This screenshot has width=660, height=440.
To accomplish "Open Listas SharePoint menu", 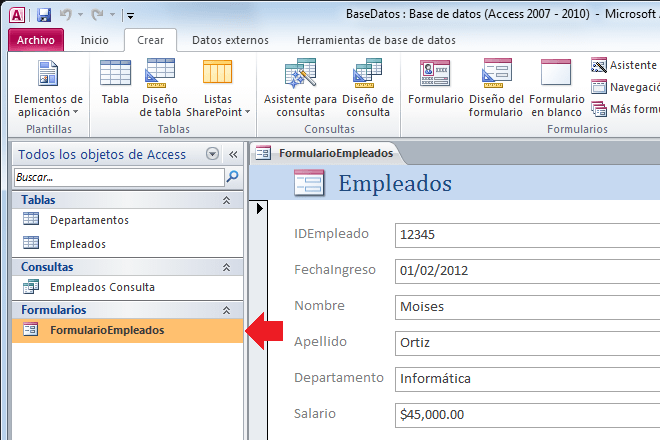I will [218, 88].
